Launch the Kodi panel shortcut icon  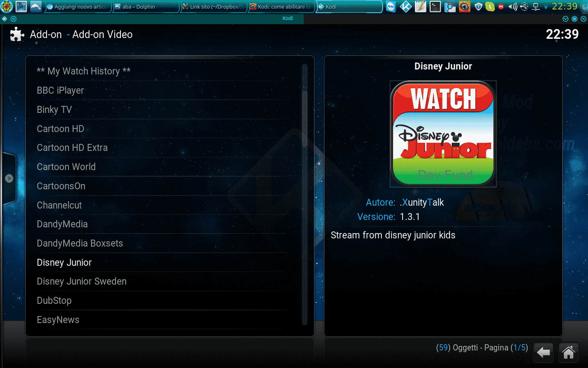click(405, 7)
